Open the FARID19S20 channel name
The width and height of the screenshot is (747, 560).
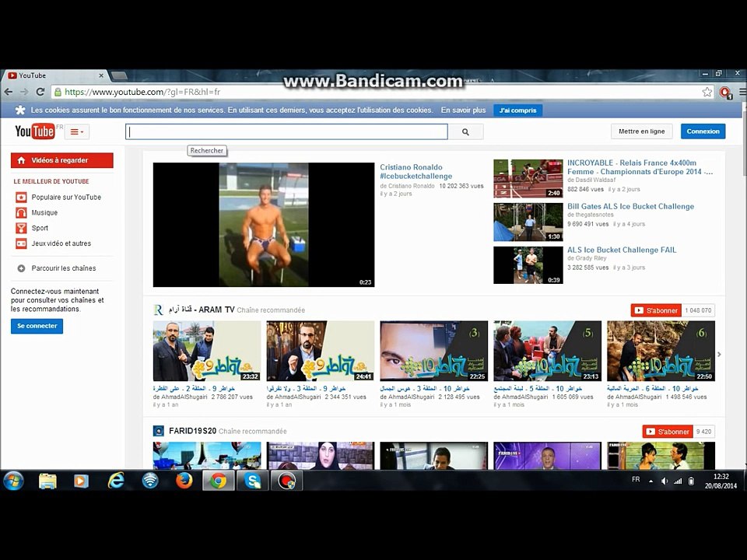tap(192, 431)
